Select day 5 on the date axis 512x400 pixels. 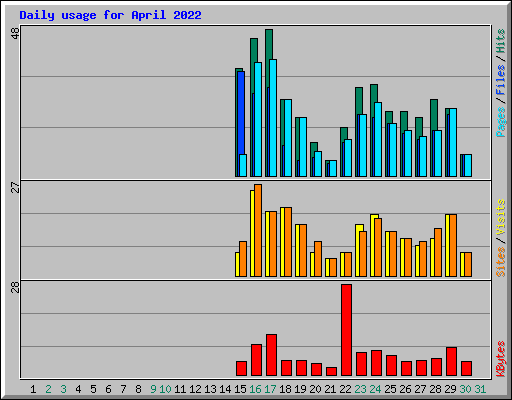pyautogui.click(x=93, y=389)
